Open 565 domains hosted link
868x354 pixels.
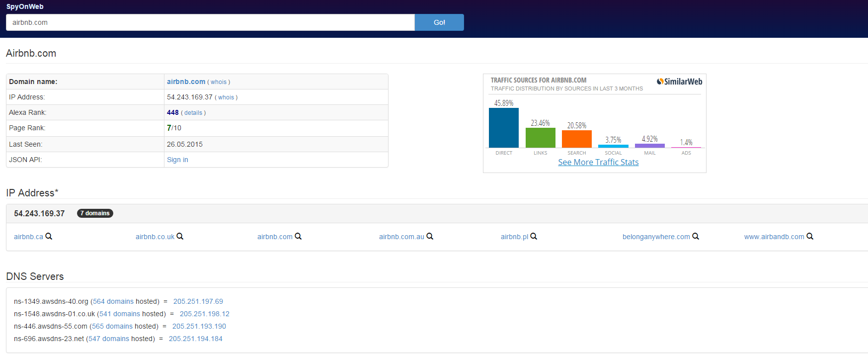pos(112,326)
